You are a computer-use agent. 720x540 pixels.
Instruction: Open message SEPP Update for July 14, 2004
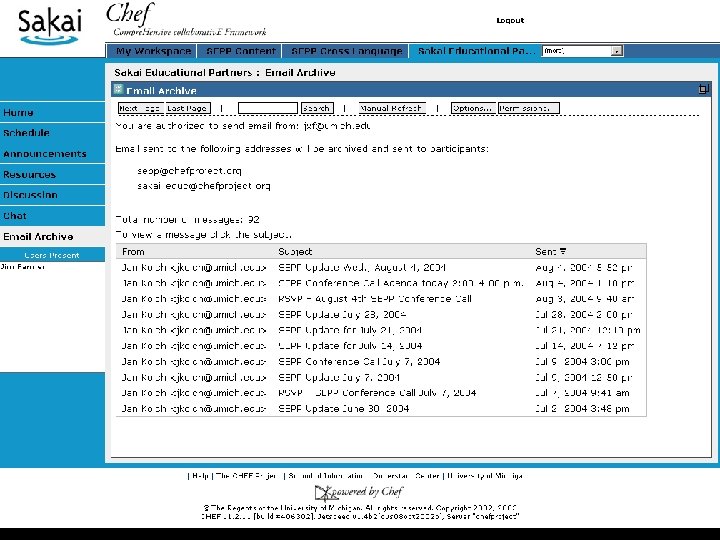350,346
